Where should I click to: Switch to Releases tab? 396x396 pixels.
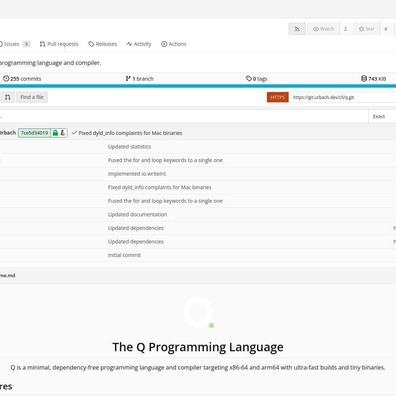point(103,44)
